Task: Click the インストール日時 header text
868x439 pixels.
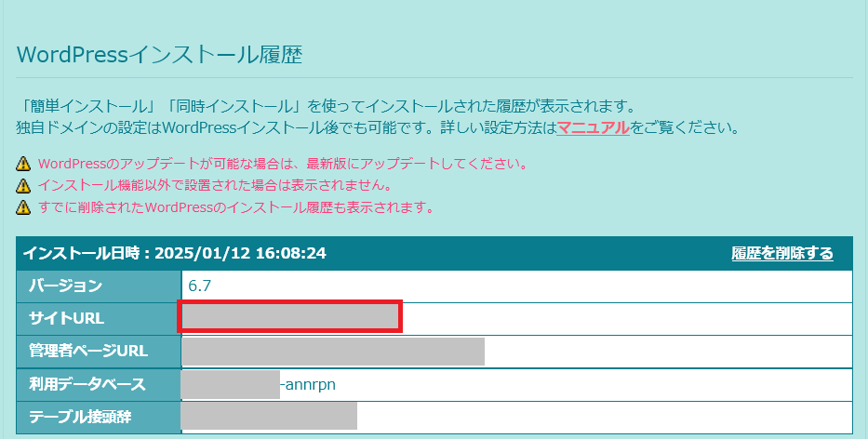Action: pyautogui.click(x=174, y=253)
